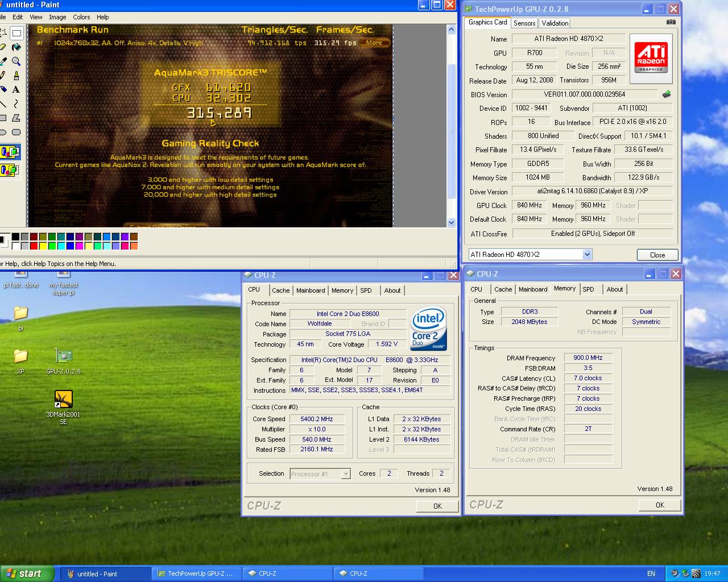Click the Driver Version field in GPU-Z
The width and height of the screenshot is (728, 582).
pyautogui.click(x=592, y=192)
